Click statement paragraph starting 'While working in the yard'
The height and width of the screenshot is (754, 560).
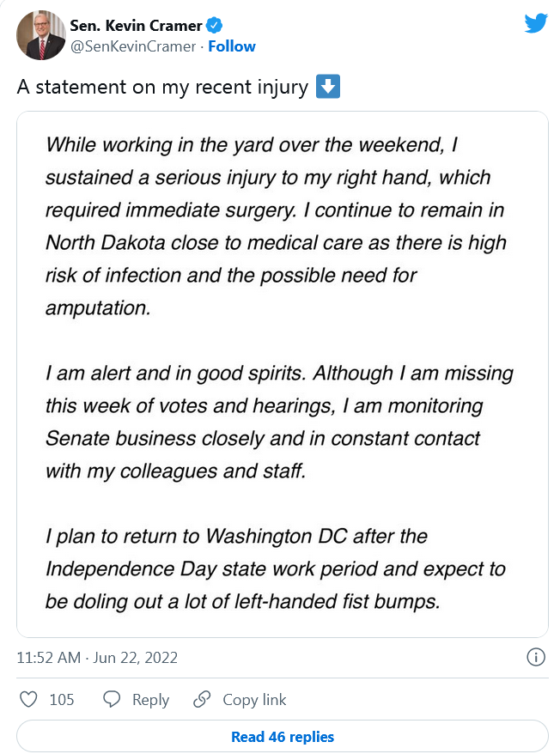pyautogui.click(x=276, y=226)
